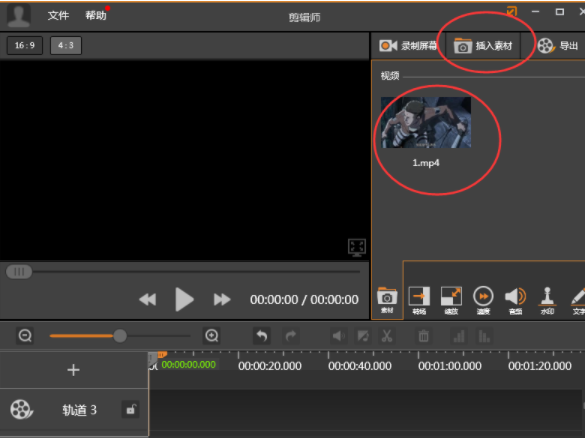Viewport: 585px width, 438px height.
Task: Toggle the lock on 轨道 3
Action: (x=131, y=410)
